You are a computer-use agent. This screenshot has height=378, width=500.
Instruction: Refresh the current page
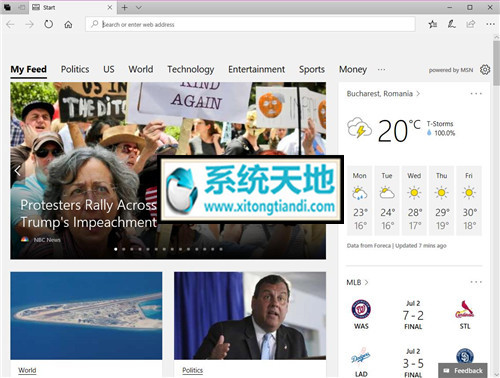tap(49, 24)
